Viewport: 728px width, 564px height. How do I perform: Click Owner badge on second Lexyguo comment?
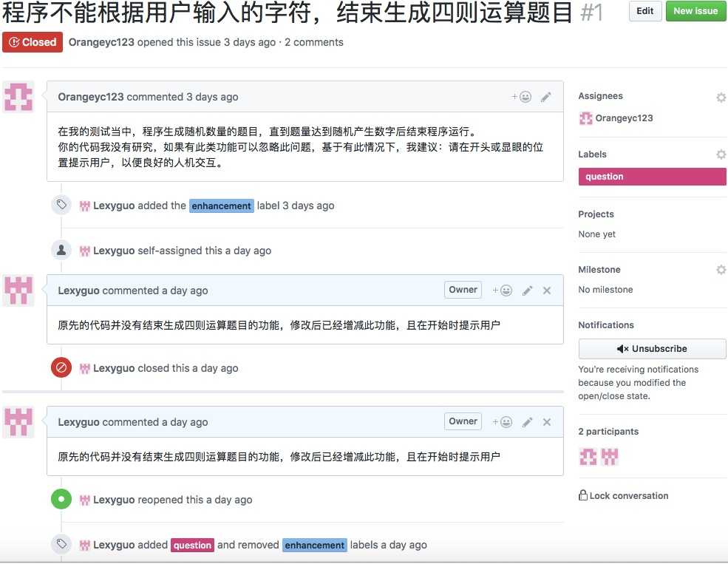(463, 421)
